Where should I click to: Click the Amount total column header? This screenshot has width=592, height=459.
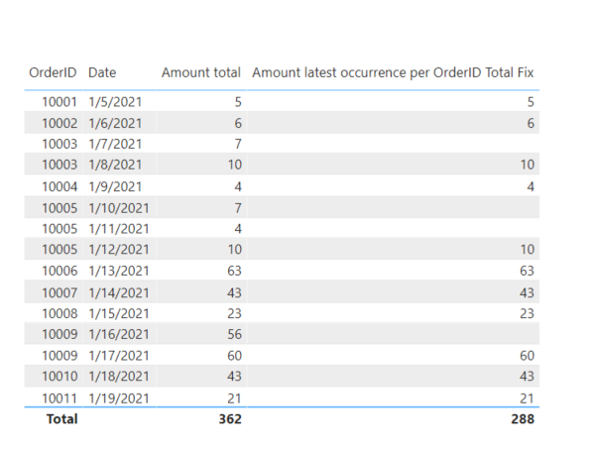click(x=201, y=72)
